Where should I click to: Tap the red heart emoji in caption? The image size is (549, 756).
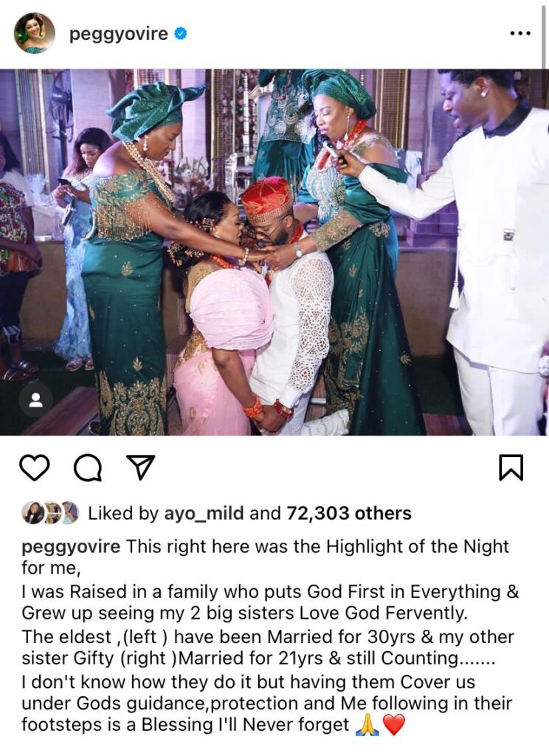(394, 726)
